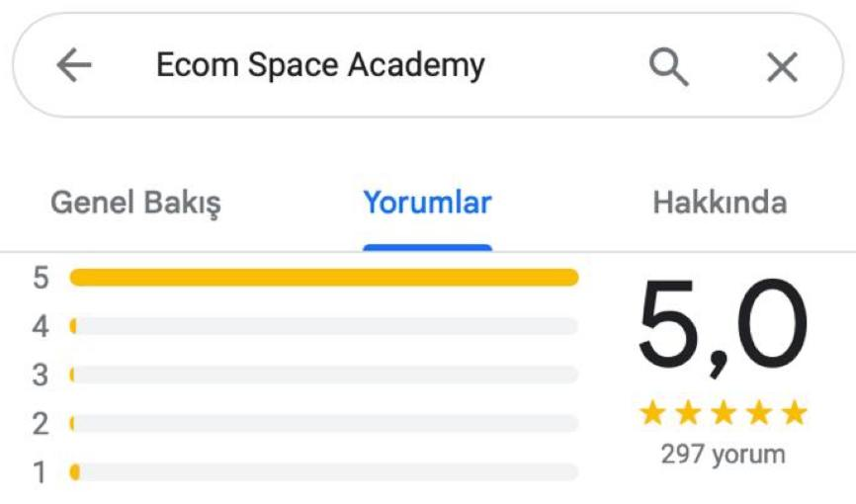Viewport: 856px width, 504px height.
Task: Click the 2-star rating bar
Action: tap(323, 423)
